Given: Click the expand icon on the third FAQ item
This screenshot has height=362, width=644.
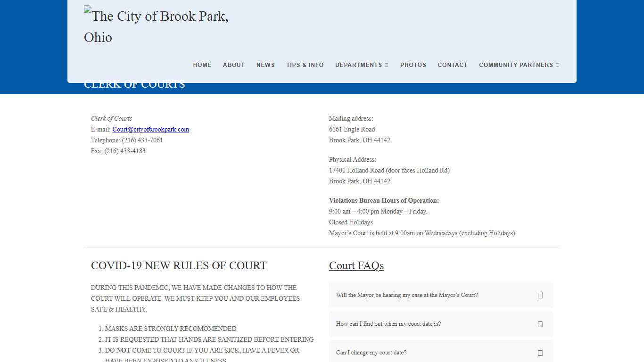Looking at the screenshot, I should 540,352.
